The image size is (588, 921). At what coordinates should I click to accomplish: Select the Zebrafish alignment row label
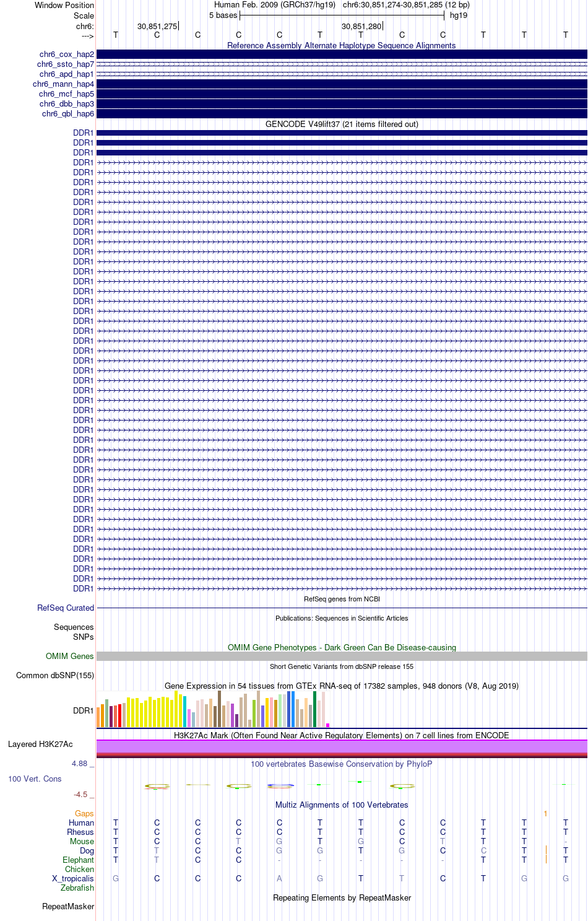point(77,888)
